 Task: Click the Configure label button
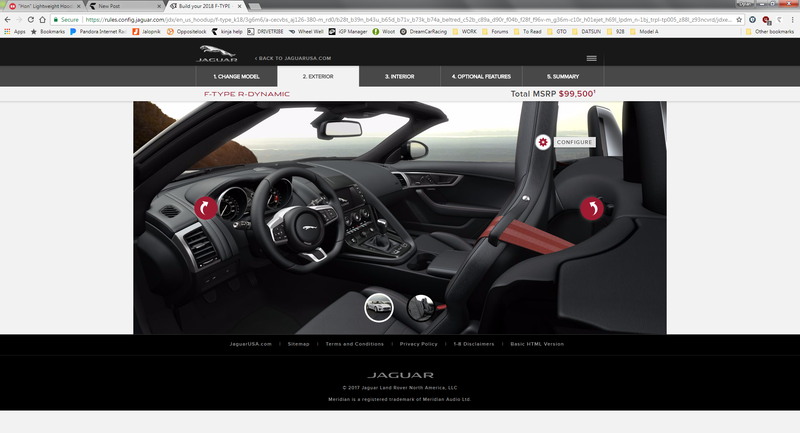pos(574,142)
